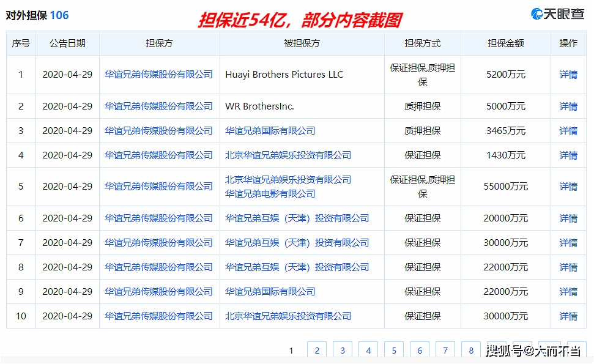The height and width of the screenshot is (364, 594).
Task: Open 北京华谊兄弟娱乐投资有限公司 link in row 4
Action: pos(288,155)
